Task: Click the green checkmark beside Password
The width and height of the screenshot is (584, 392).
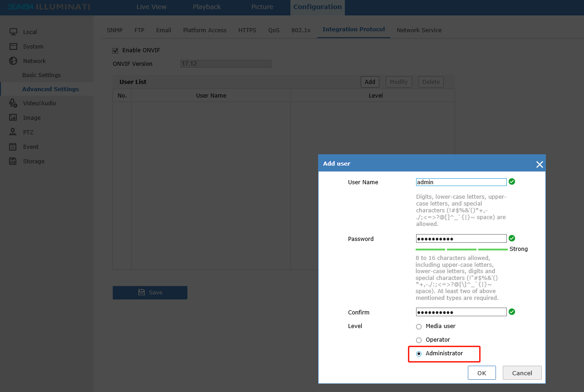Action: pos(512,238)
